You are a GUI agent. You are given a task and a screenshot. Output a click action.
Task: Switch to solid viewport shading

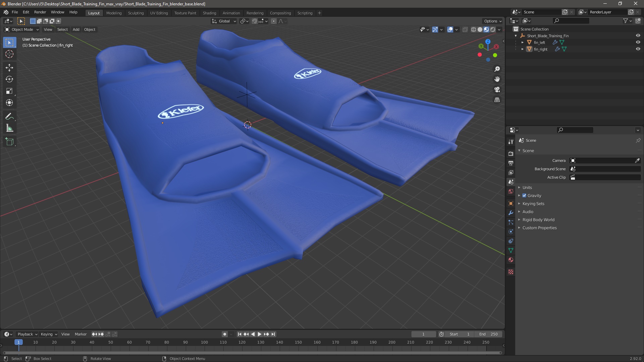480,29
